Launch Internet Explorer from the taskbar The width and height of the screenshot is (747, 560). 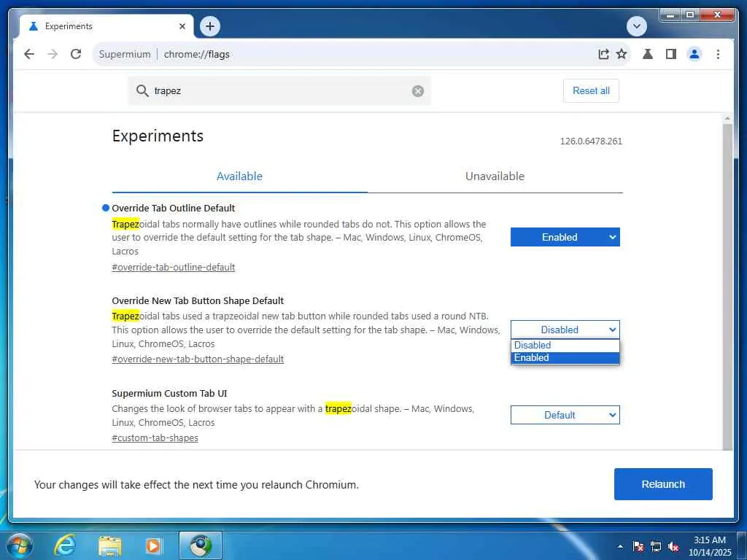coord(65,545)
